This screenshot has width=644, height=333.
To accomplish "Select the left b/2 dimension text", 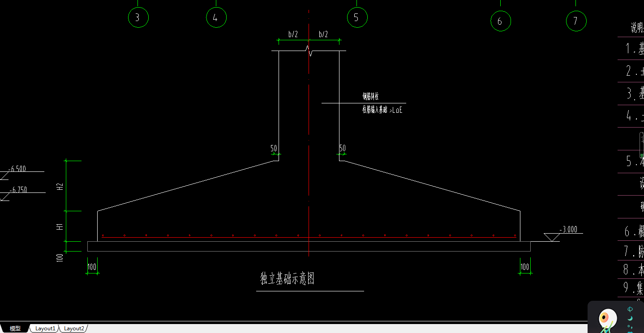I will [293, 34].
